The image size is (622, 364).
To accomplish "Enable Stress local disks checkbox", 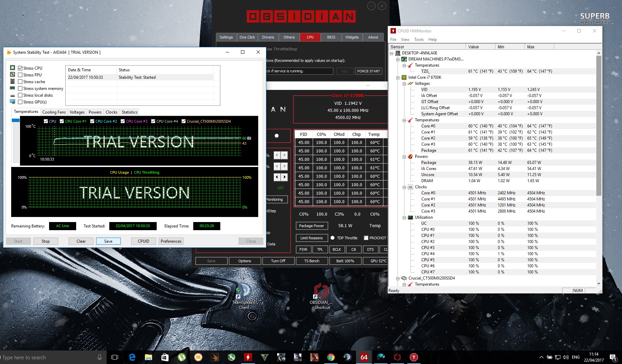I will (20, 95).
